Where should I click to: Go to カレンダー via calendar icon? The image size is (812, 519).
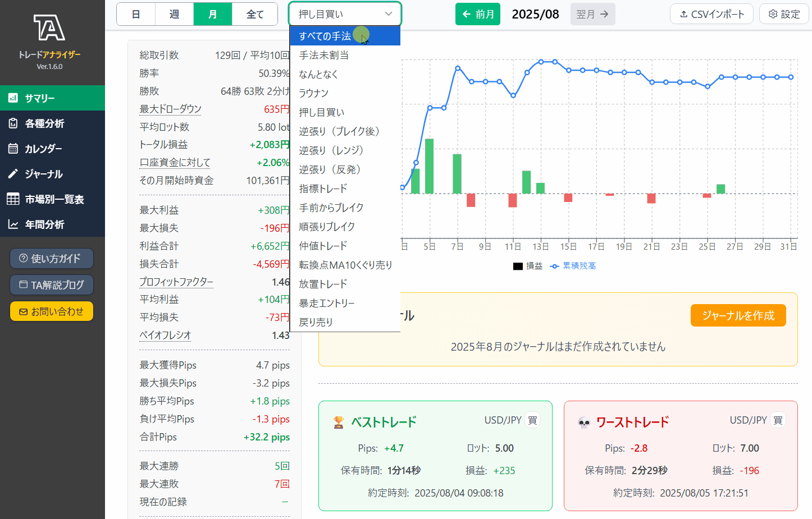point(13,149)
